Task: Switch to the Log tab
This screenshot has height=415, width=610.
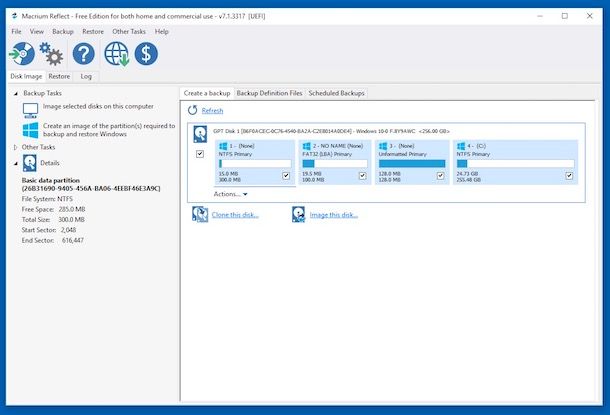Action: coord(86,76)
